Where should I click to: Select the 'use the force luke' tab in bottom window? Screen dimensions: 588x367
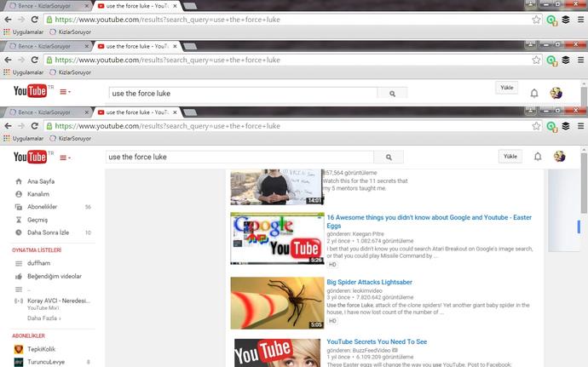136,112
